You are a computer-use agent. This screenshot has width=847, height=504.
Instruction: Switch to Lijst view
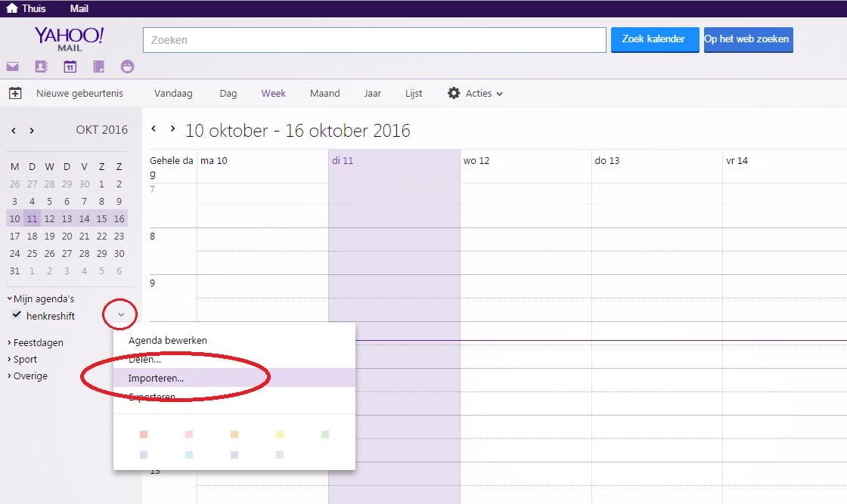click(414, 94)
